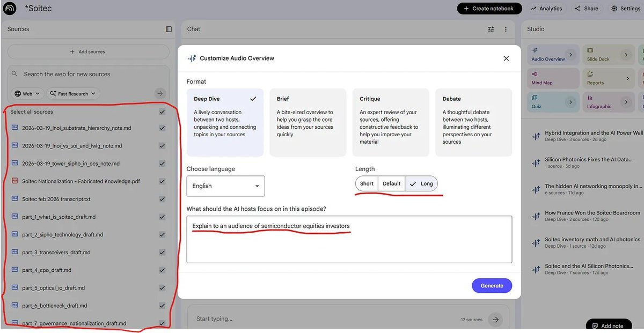Submit web source search arrow

click(x=159, y=93)
